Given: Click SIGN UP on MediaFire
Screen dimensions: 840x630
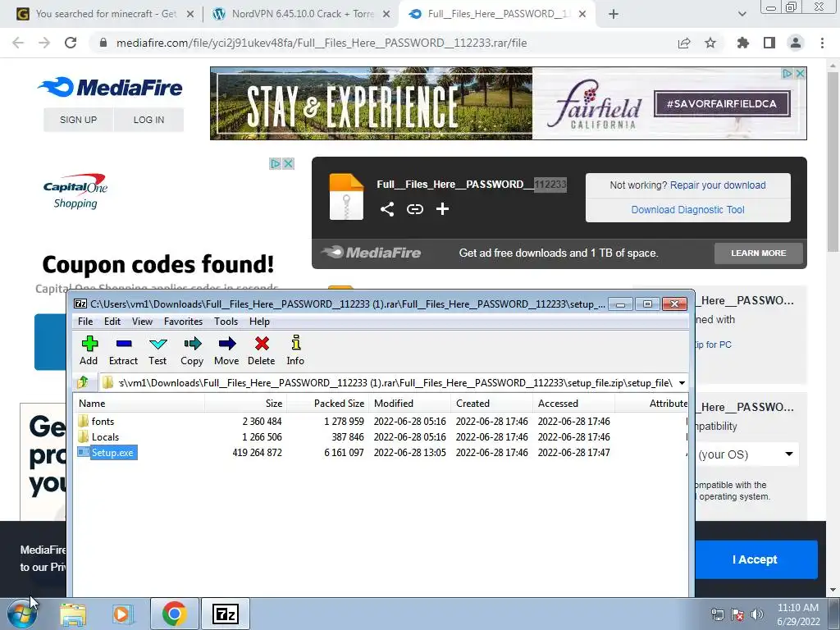Looking at the screenshot, I should (x=78, y=120).
